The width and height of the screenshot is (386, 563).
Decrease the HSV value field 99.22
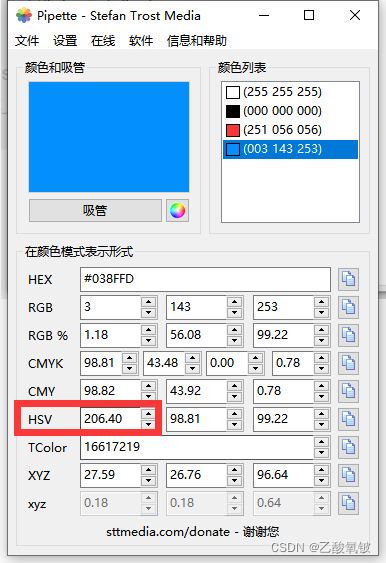321,425
